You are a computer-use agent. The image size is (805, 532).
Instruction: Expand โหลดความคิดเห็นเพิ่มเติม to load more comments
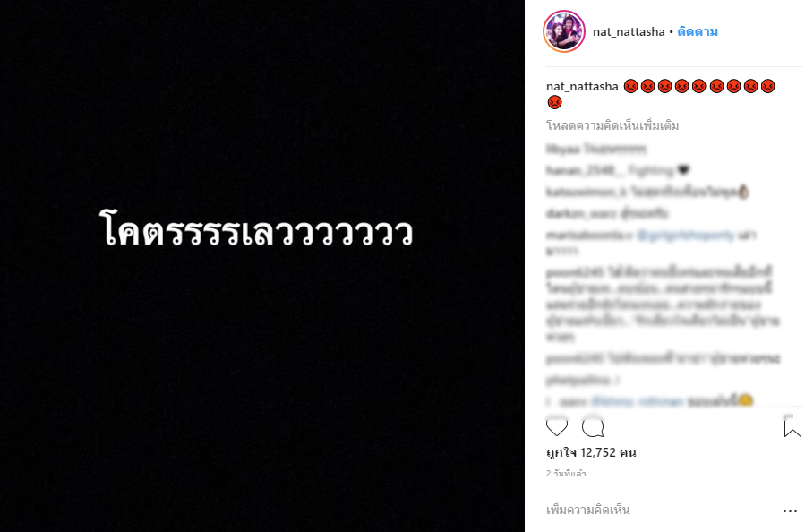click(612, 125)
